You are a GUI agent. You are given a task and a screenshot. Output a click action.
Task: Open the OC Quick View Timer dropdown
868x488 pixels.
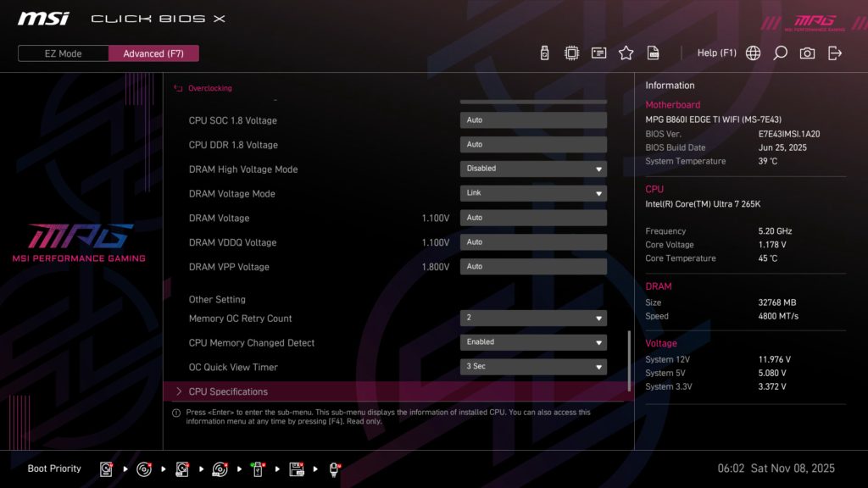[532, 367]
